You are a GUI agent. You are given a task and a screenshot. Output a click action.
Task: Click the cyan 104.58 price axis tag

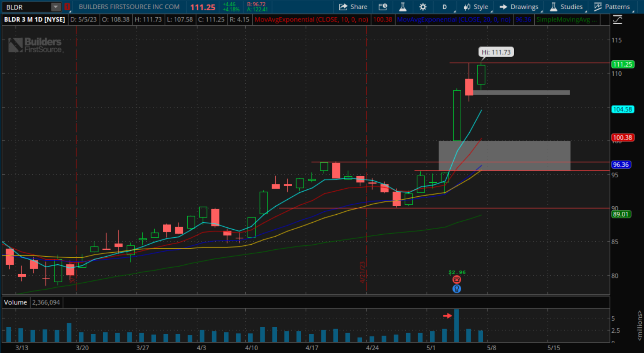(623, 109)
